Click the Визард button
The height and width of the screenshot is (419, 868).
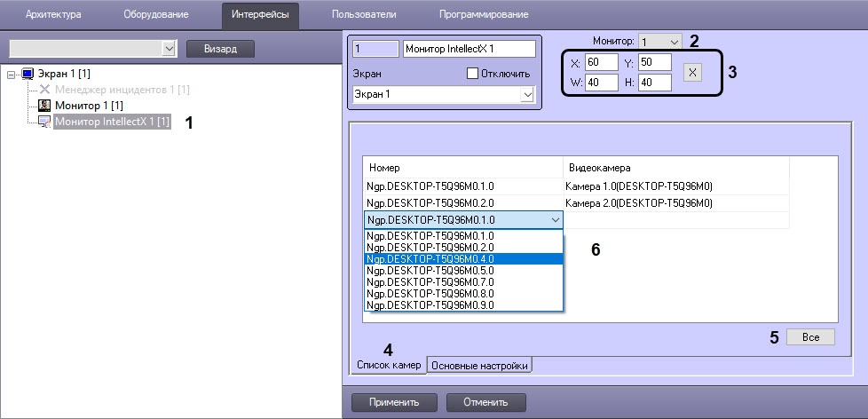[220, 49]
